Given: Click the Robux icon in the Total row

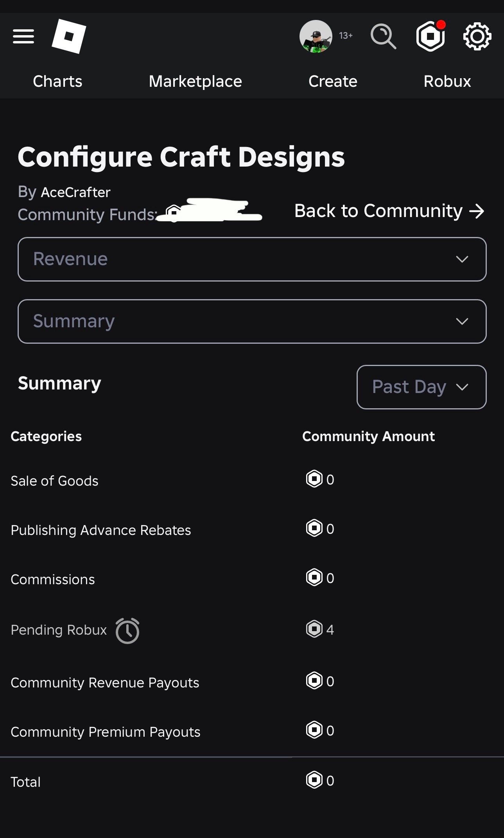Looking at the screenshot, I should point(314,780).
